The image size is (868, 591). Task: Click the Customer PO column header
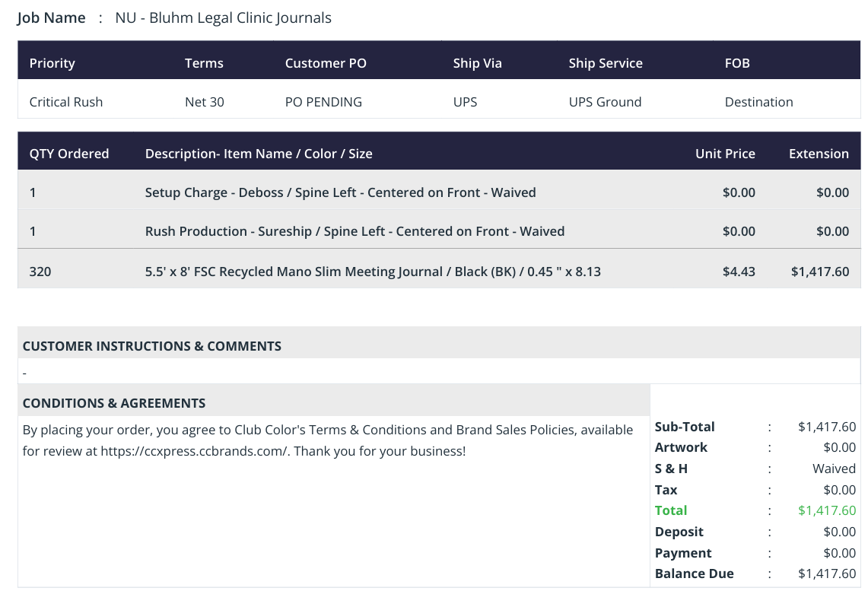pyautogui.click(x=326, y=63)
